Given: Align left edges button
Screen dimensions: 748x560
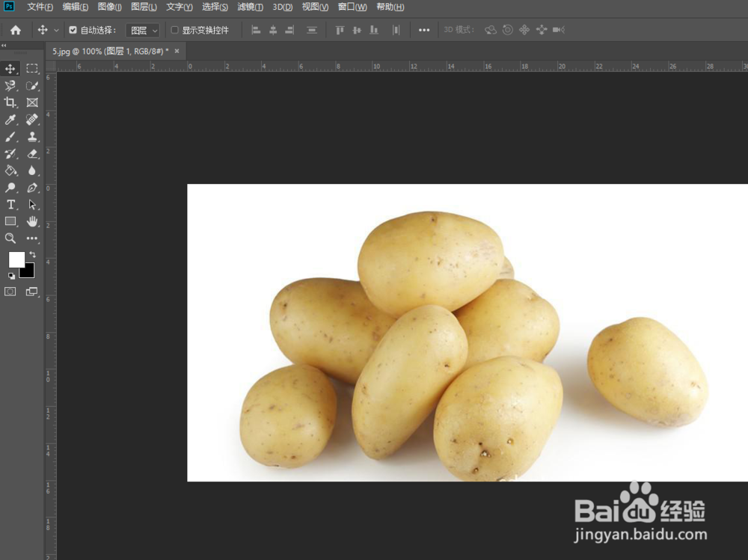Looking at the screenshot, I should [256, 30].
